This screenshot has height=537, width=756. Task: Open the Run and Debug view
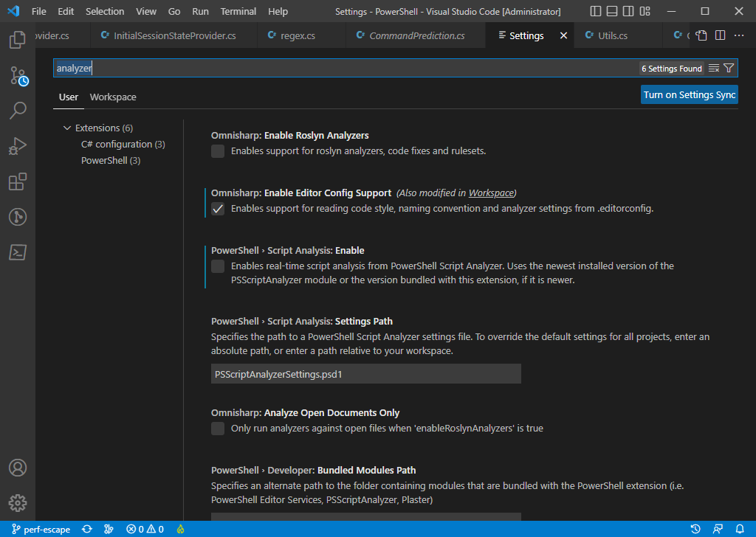[x=18, y=146]
